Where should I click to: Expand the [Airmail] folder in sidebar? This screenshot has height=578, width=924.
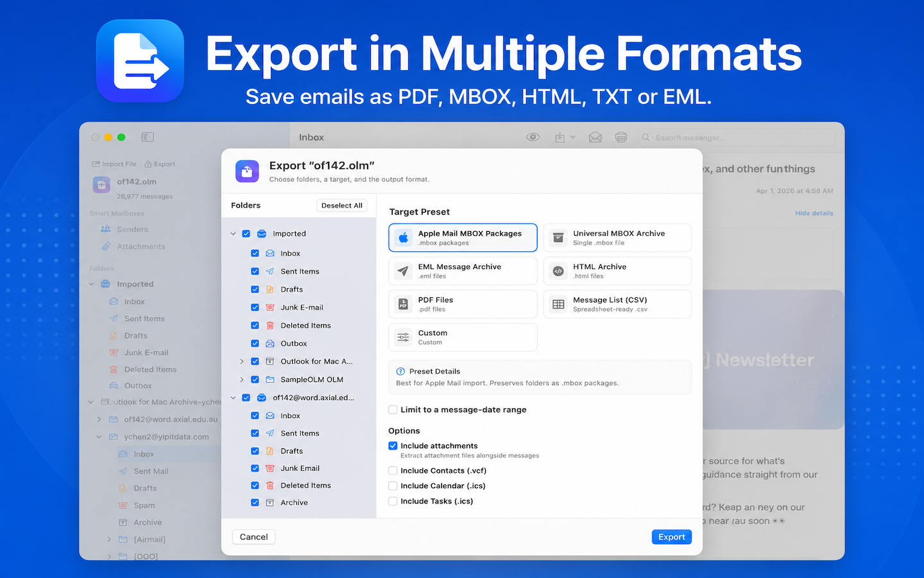[x=109, y=539]
